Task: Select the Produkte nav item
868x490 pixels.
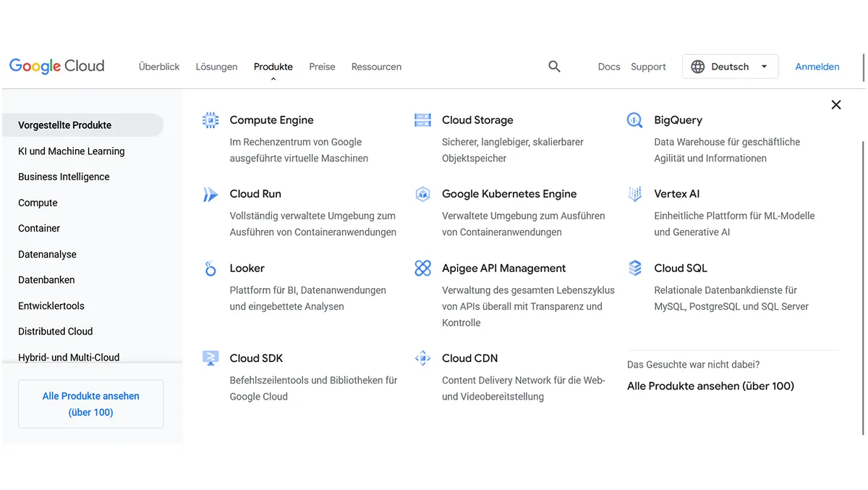Action: pos(273,67)
